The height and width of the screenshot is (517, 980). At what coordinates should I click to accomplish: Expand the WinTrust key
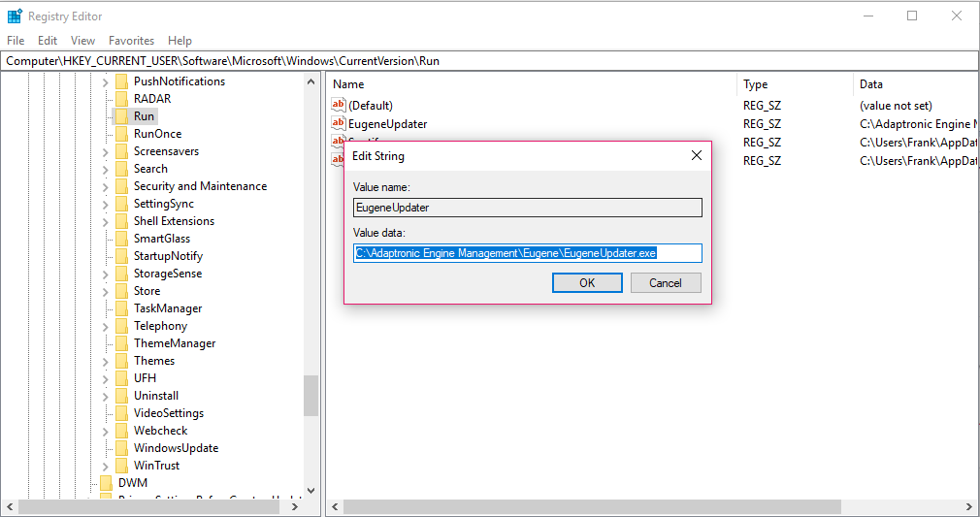point(106,467)
